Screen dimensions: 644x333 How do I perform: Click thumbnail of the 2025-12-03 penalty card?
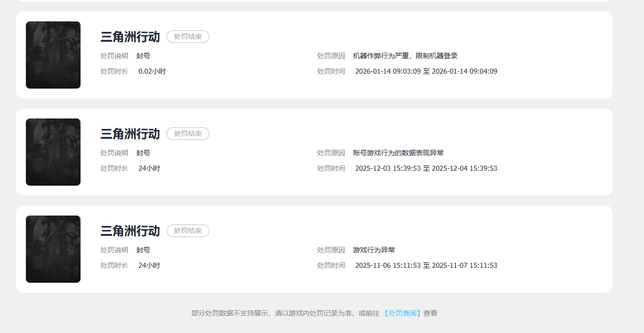coord(53,152)
